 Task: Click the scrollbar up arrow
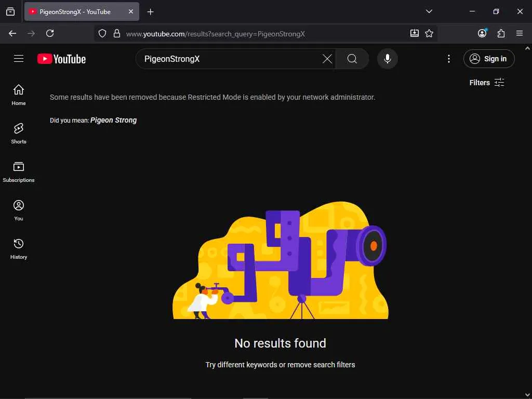pos(528,48)
